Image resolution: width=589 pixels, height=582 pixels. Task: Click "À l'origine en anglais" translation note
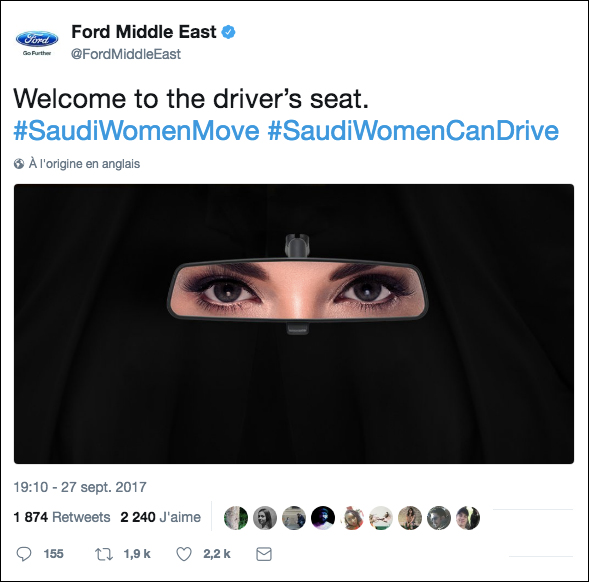84,164
